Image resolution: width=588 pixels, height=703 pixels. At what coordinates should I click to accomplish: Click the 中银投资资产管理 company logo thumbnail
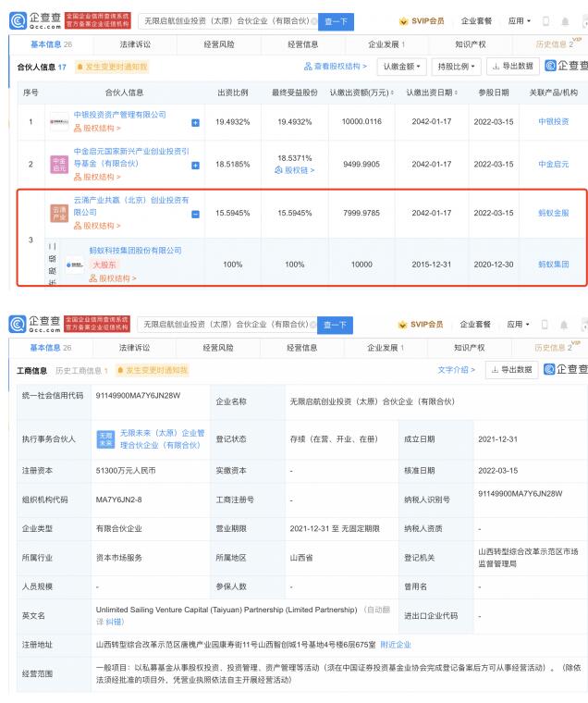(59, 121)
